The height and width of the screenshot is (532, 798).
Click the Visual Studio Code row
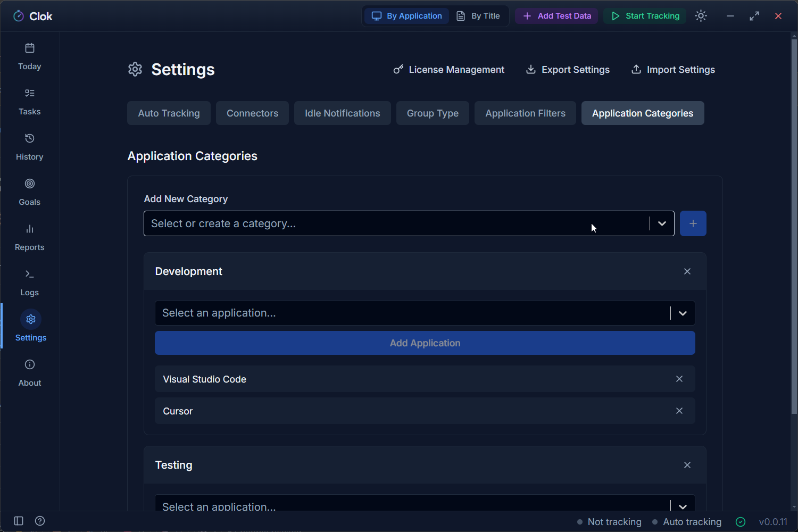(x=425, y=379)
